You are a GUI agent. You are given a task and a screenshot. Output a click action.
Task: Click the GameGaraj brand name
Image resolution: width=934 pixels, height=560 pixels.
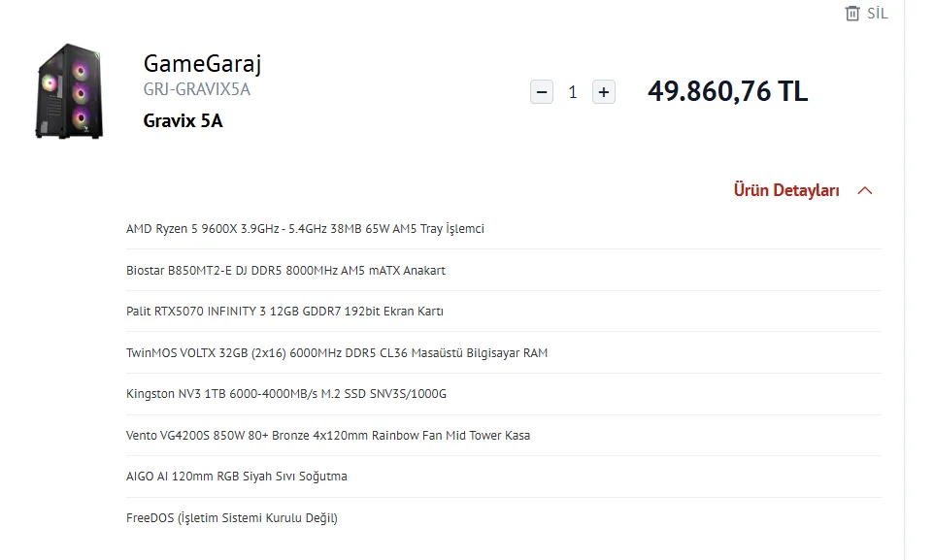202,64
